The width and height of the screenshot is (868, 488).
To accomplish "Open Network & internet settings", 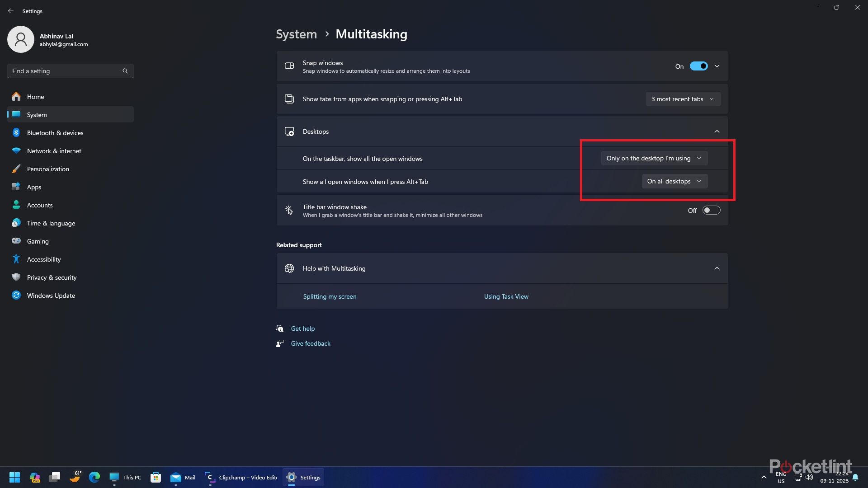I will coord(53,150).
